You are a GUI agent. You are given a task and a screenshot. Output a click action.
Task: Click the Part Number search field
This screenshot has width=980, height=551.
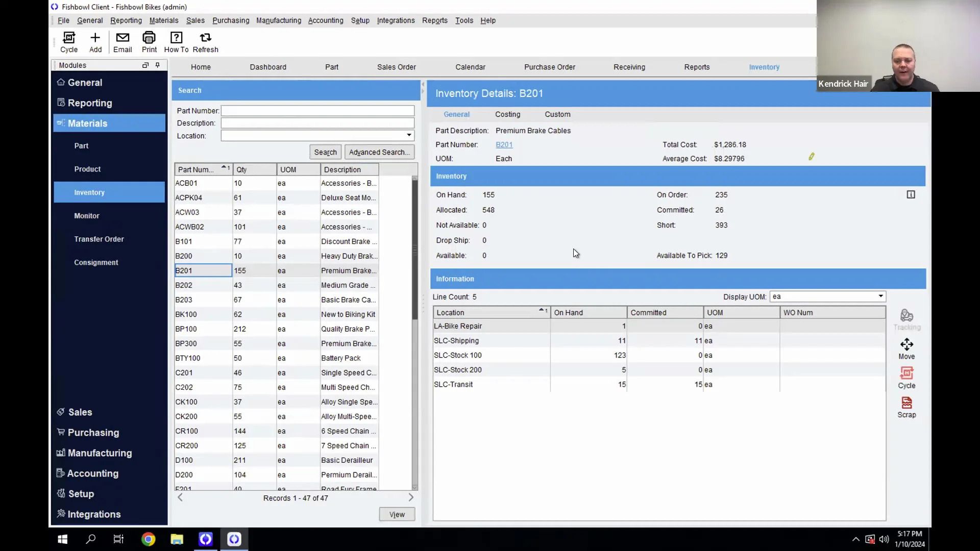[x=317, y=111]
